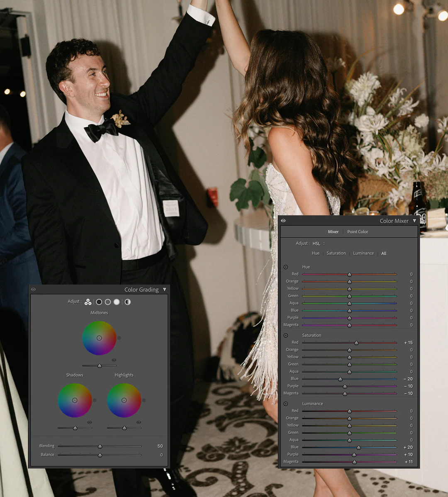
Task: Show only the Luminance sliders
Action: point(363,253)
